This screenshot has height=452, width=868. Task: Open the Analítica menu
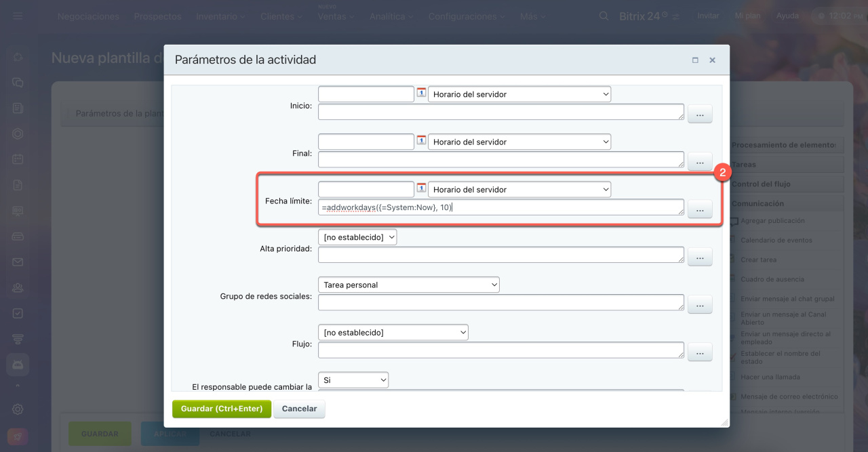391,16
